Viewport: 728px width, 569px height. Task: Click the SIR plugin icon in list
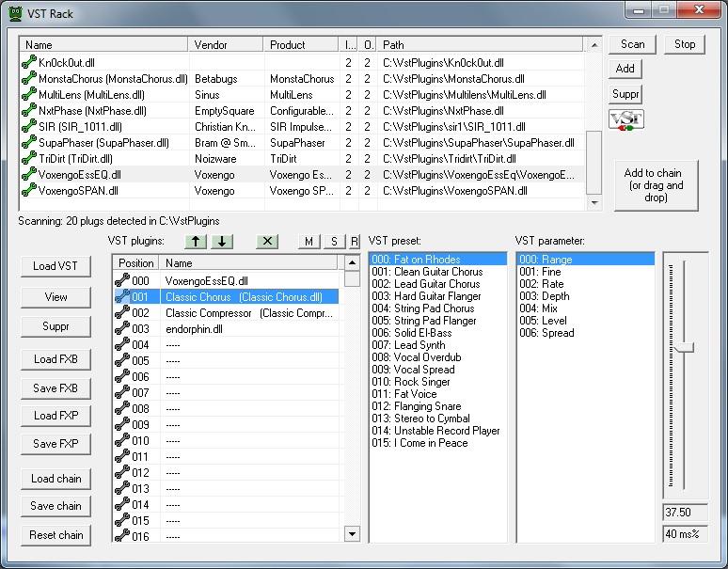point(29,127)
